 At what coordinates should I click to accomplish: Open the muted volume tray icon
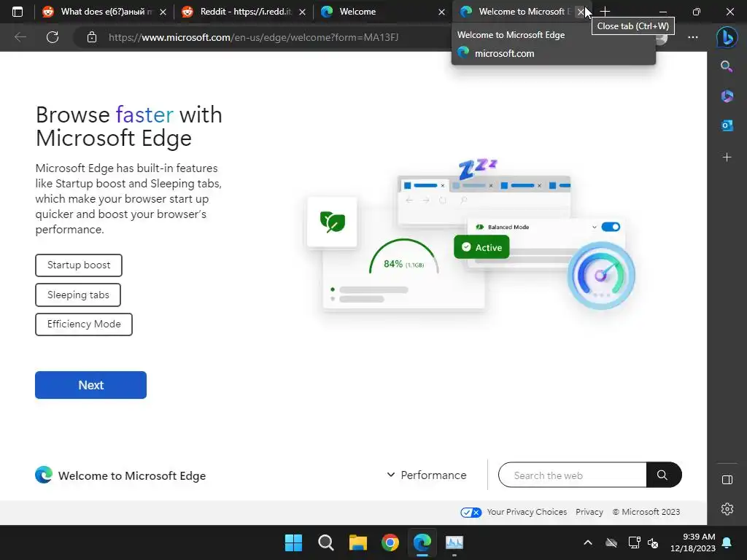pos(653,542)
